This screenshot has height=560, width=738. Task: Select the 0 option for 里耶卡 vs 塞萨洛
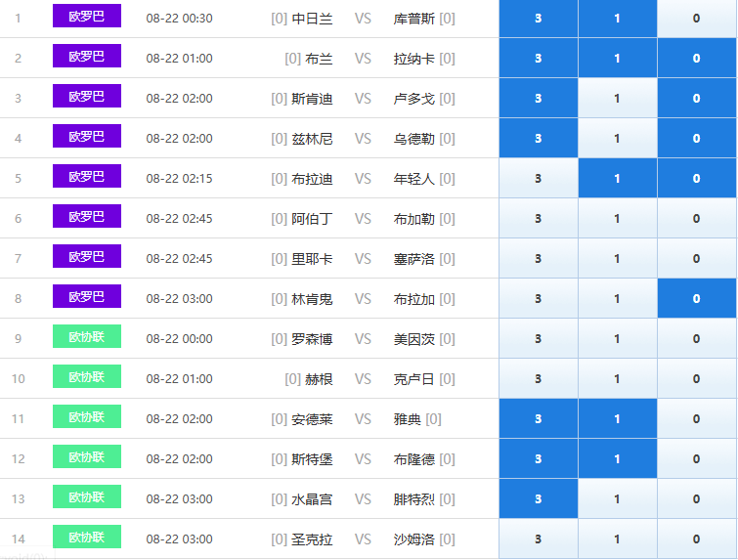[x=697, y=258]
